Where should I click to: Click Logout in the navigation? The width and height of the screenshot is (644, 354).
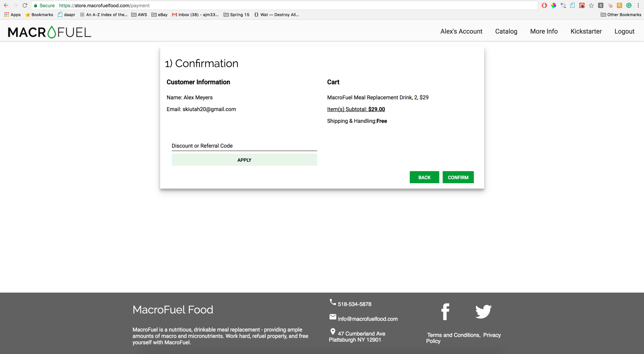(x=624, y=31)
